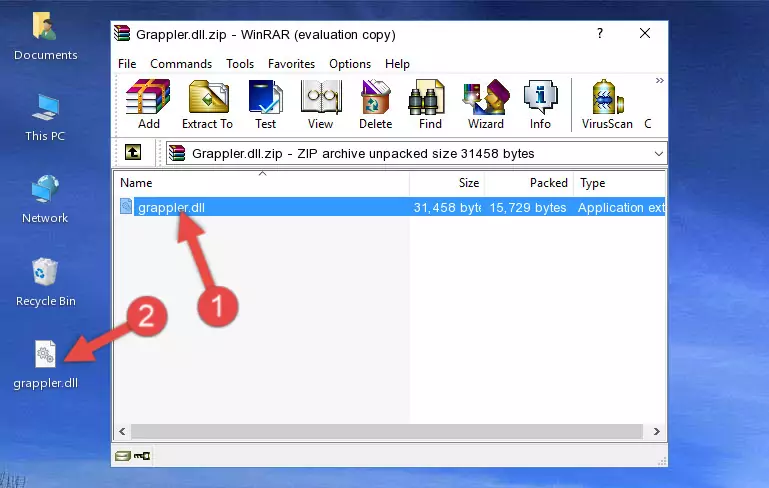Viewport: 769px width, 488px height.
Task: Select the Network desktop icon
Action: [x=45, y=200]
